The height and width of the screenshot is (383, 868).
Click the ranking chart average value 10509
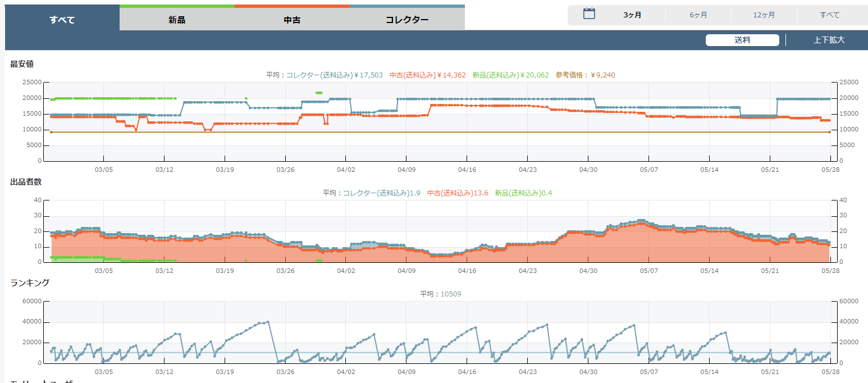pyautogui.click(x=450, y=294)
